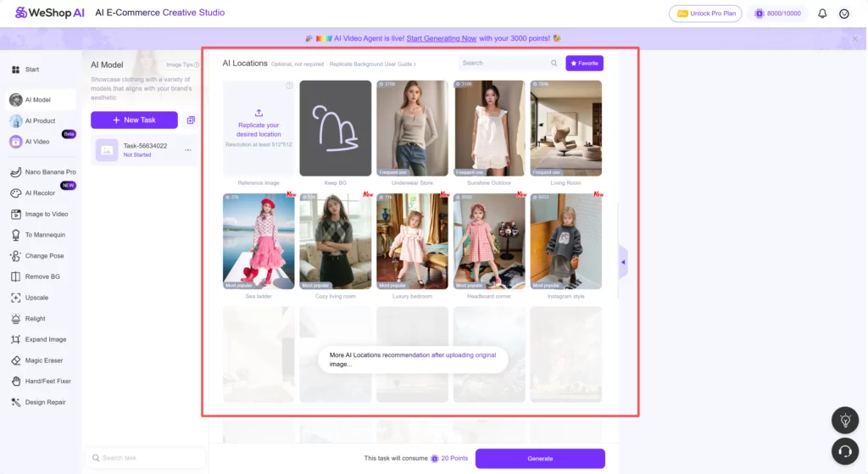Open Image Tips help

(183, 64)
